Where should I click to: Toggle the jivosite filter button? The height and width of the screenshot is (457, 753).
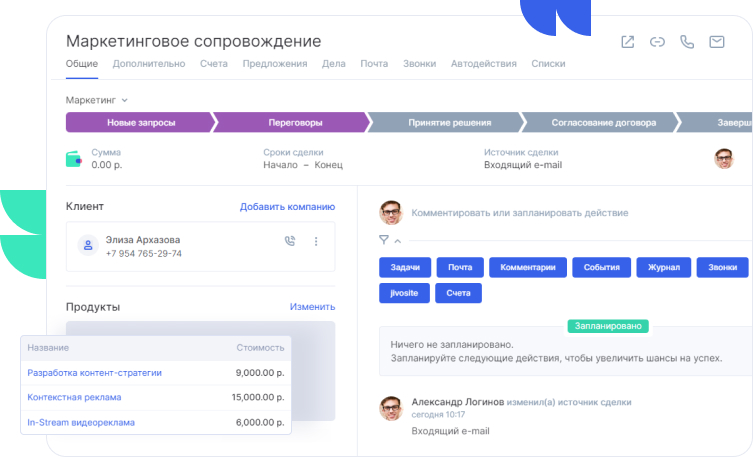pyautogui.click(x=405, y=293)
